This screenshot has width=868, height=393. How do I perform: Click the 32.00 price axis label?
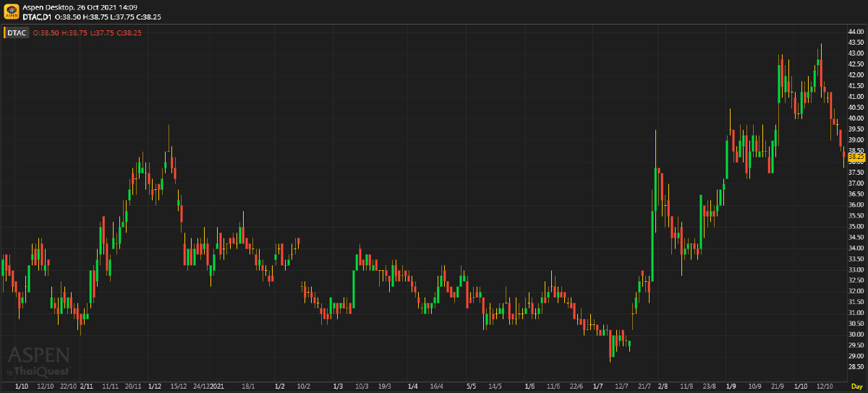pyautogui.click(x=856, y=291)
